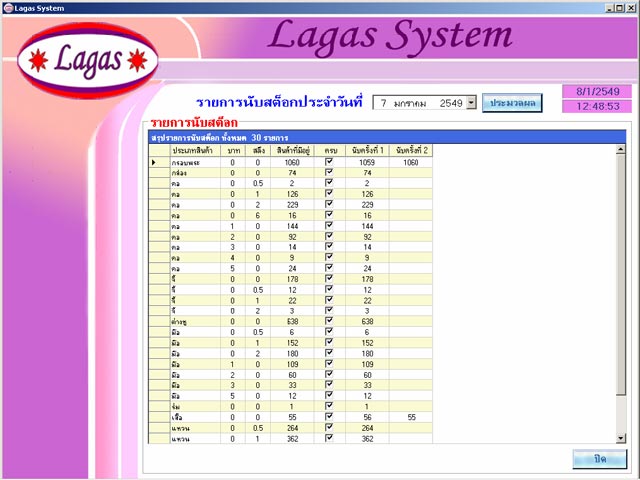
Task: Open the stock count date dropdown arrow
Action: click(x=471, y=102)
